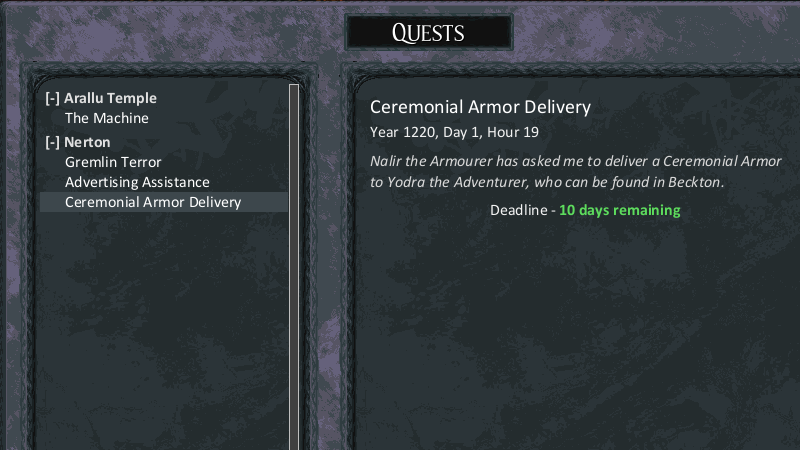Click the 10 days remaining deadline text
This screenshot has height=450, width=800.
click(x=619, y=210)
